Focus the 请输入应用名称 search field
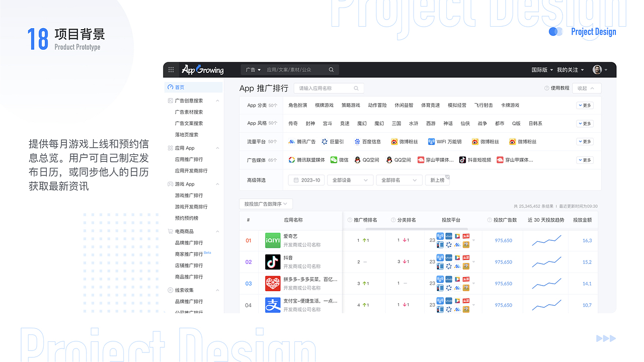The width and height of the screenshot is (644, 362). (x=329, y=88)
